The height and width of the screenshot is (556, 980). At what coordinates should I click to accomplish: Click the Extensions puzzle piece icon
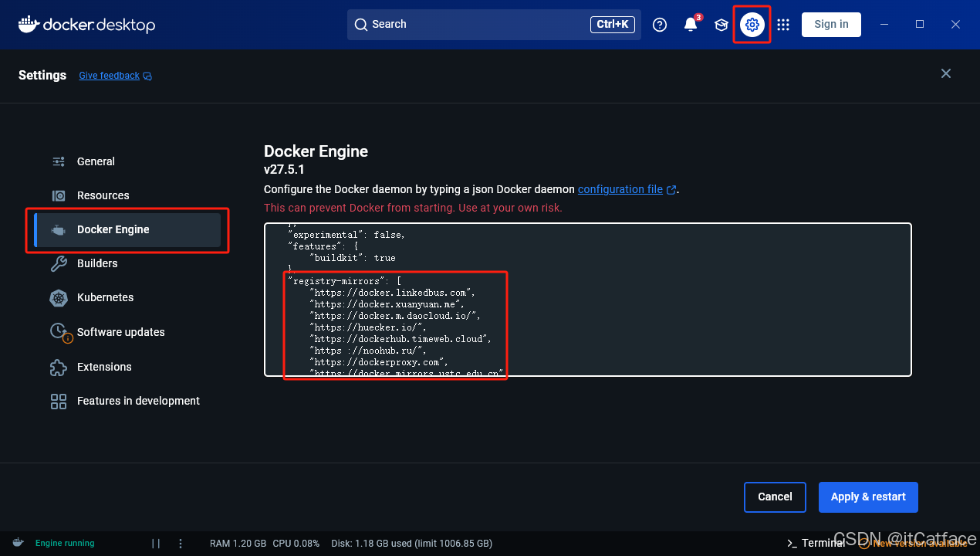(59, 367)
